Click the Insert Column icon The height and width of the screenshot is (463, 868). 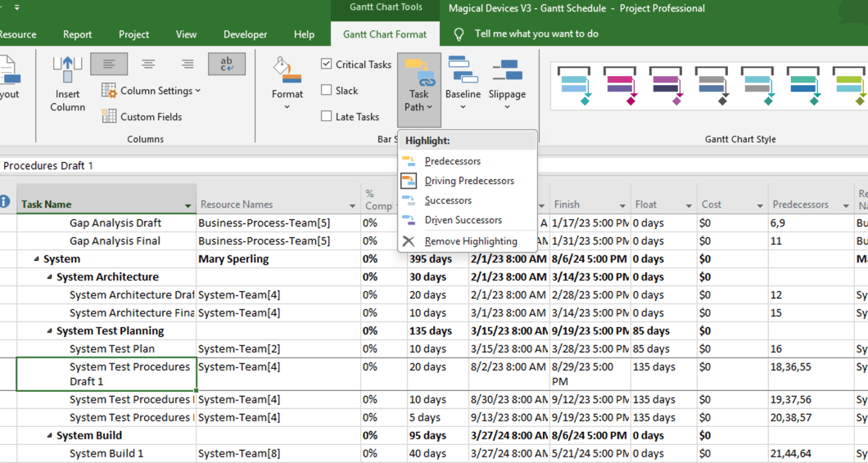click(x=67, y=83)
